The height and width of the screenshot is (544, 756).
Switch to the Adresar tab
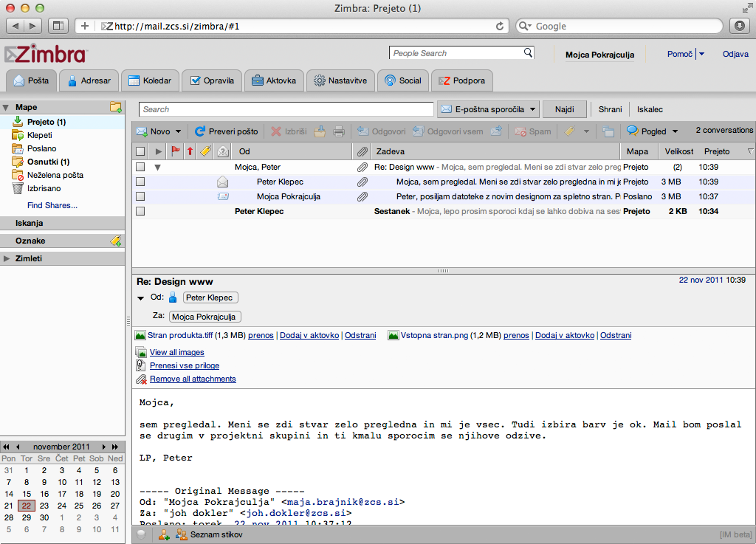89,80
